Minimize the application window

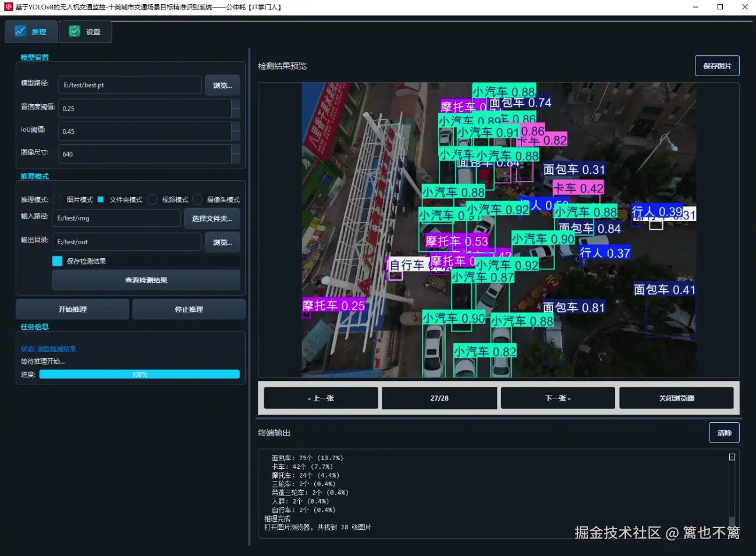(x=695, y=7)
